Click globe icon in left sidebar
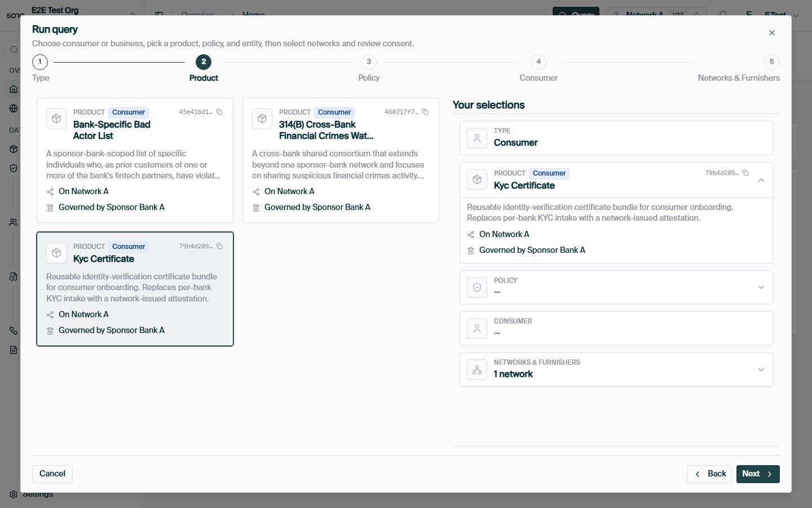This screenshot has width=812, height=508. 14,108
